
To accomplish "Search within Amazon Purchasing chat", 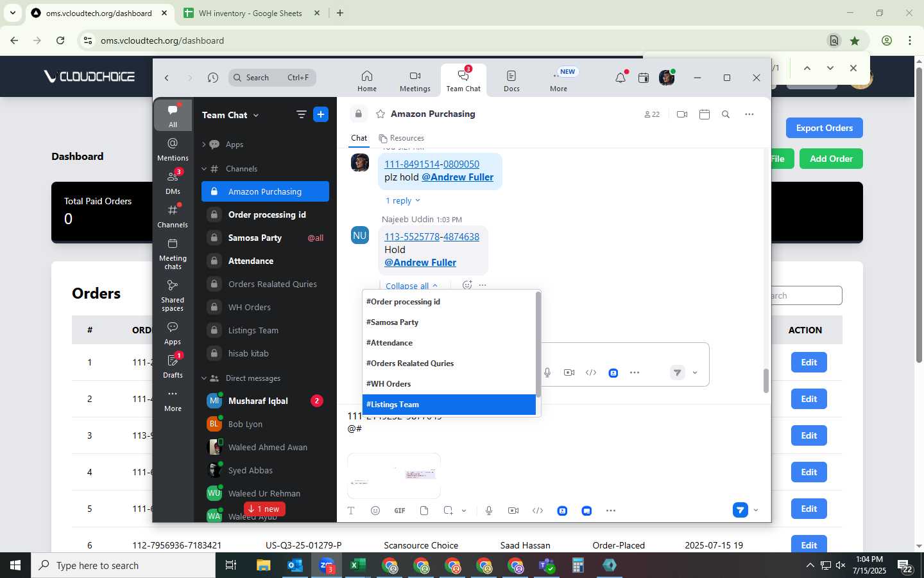I will [726, 114].
